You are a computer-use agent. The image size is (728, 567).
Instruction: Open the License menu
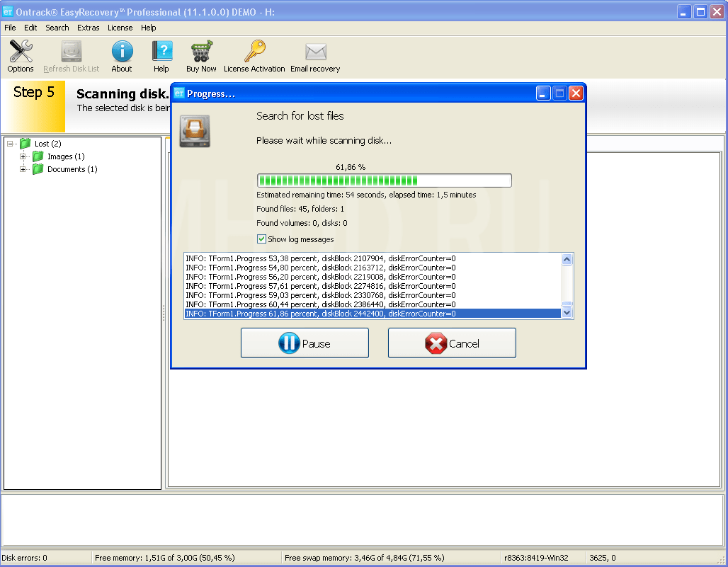120,28
